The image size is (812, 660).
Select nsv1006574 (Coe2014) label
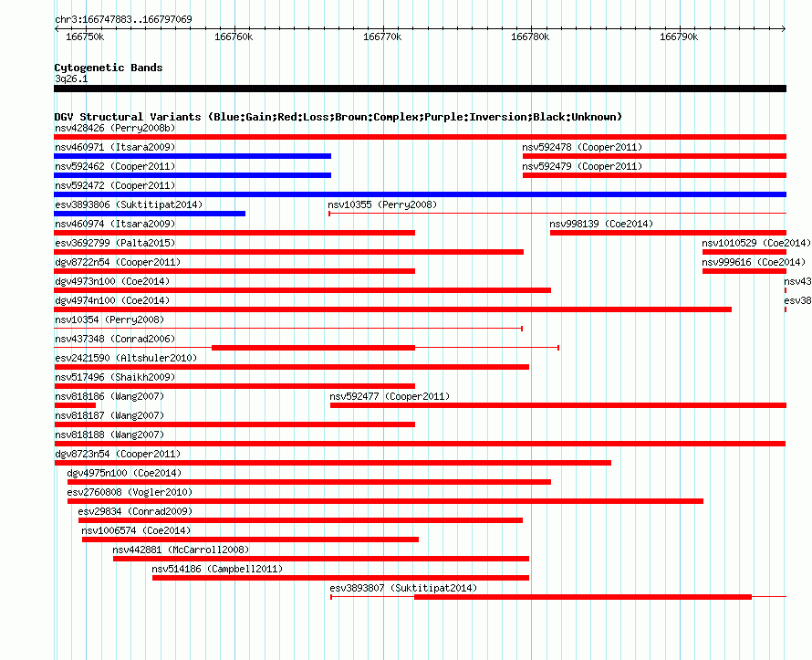136,530
